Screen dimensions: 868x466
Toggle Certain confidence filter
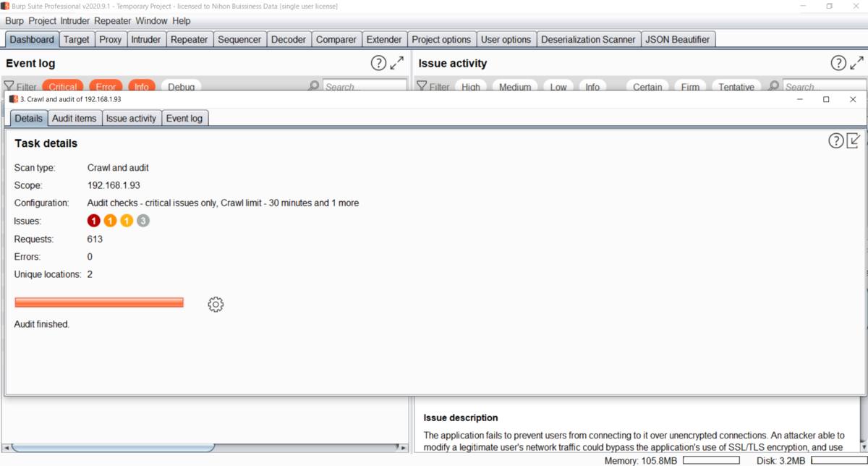pyautogui.click(x=647, y=86)
